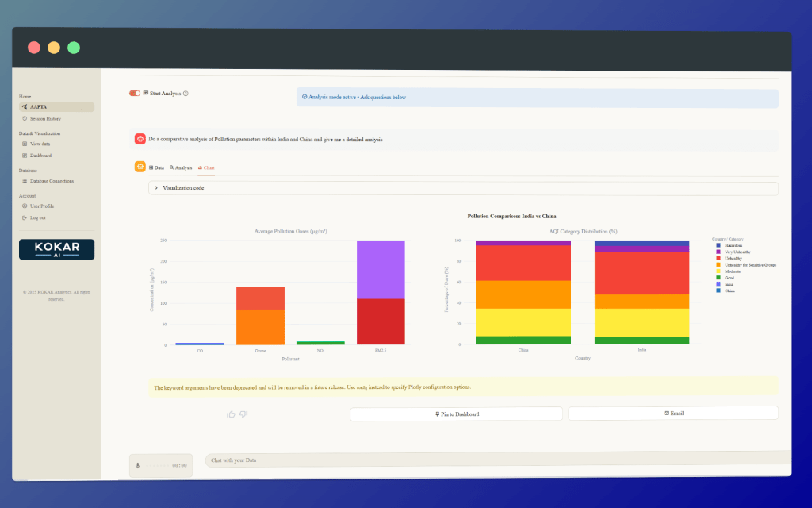Screen dimensions: 812x508
Task: Switch to the Data tab
Action: tap(157, 167)
